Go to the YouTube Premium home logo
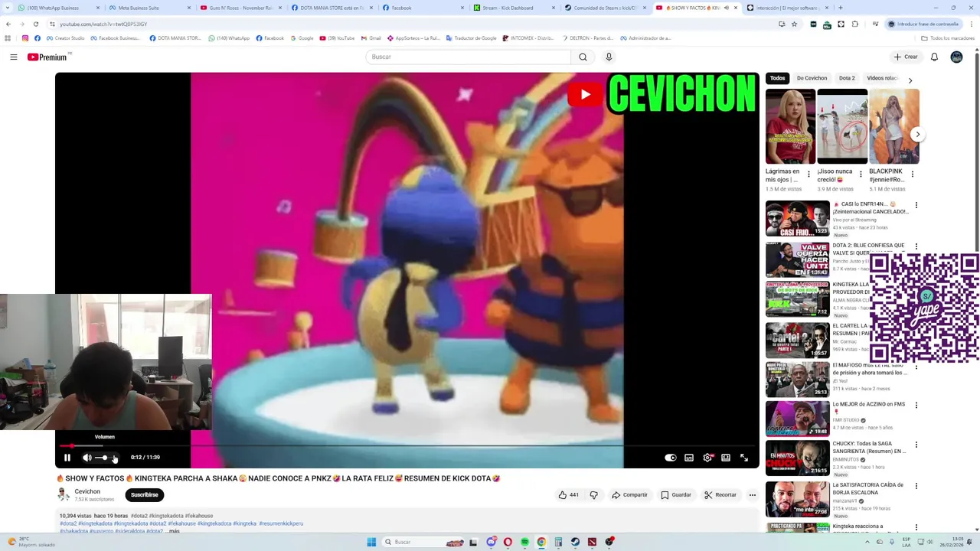Viewport: 980px width, 551px height. [47, 57]
